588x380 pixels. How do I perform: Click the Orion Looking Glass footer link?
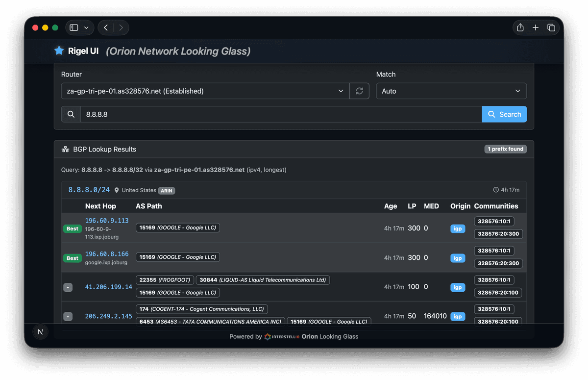(x=330, y=337)
